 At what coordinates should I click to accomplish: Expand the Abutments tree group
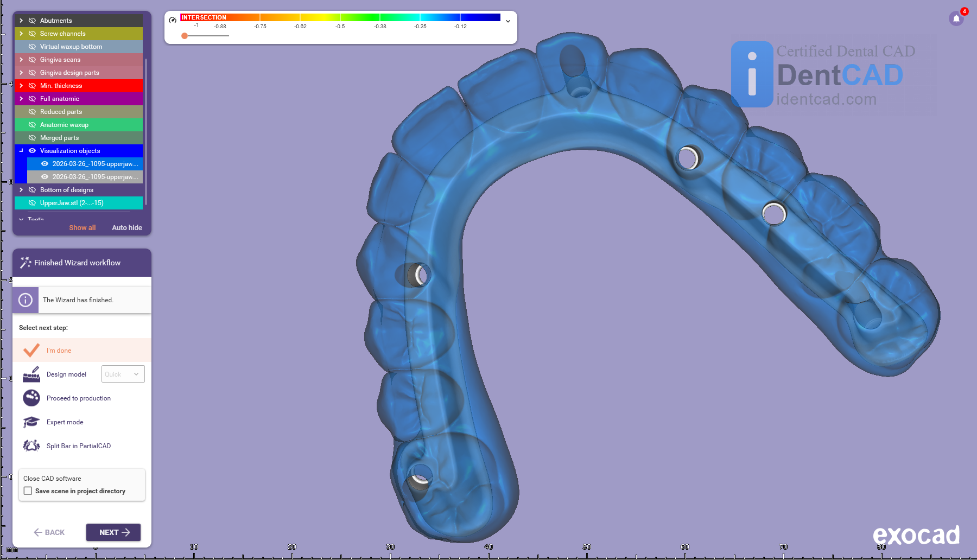click(x=21, y=21)
